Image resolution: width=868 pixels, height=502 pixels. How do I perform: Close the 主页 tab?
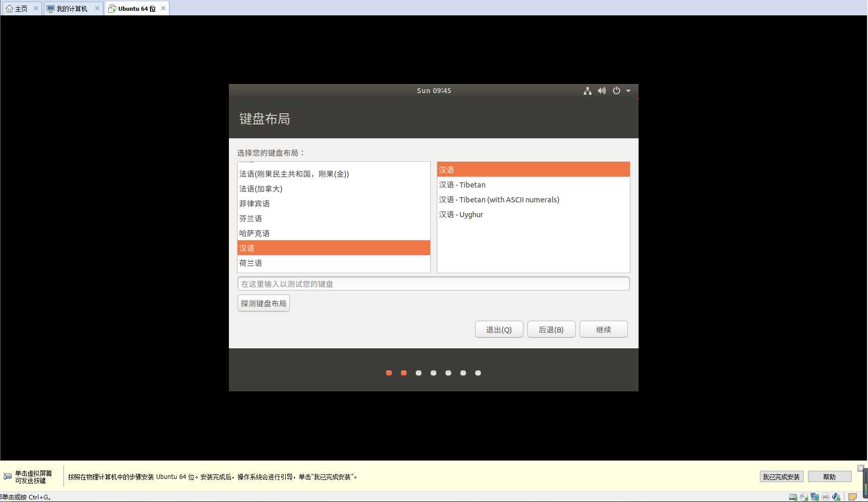35,8
